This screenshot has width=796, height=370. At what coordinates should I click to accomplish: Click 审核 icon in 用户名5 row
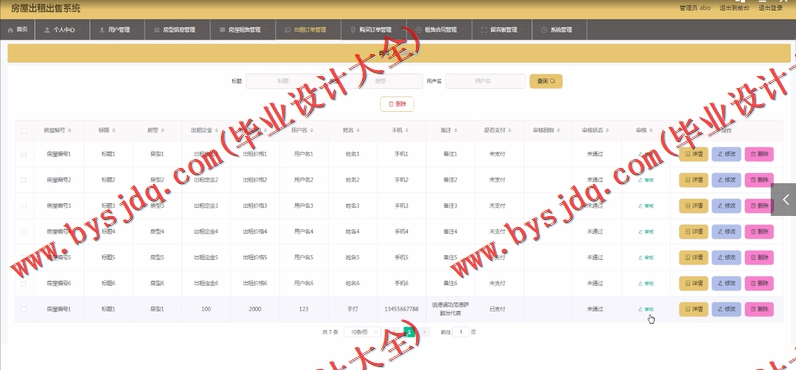[646, 257]
